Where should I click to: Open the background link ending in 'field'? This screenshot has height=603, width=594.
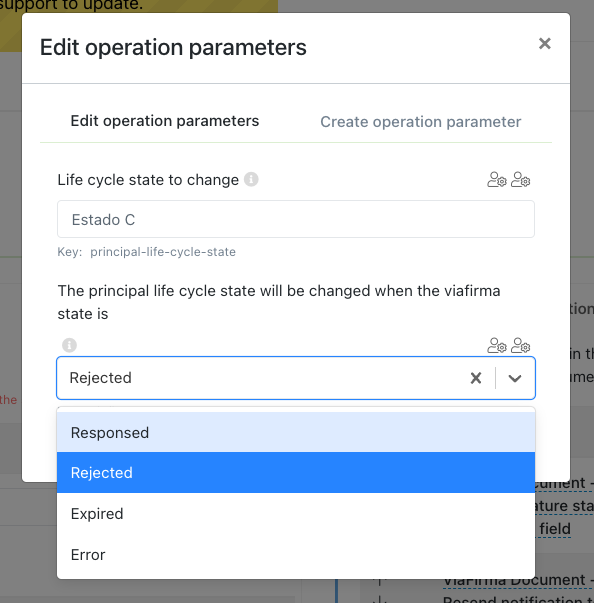[554, 529]
